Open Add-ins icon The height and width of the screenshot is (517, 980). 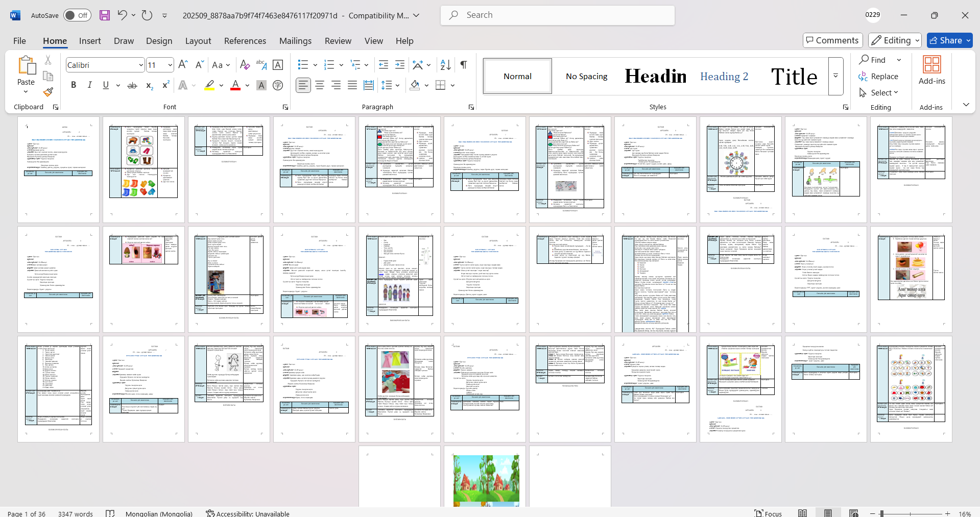(932, 70)
